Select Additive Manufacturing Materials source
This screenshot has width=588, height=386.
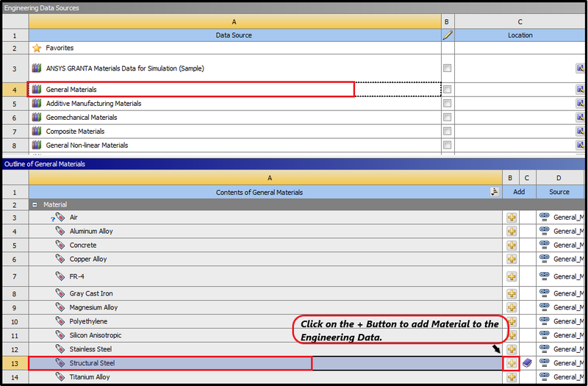click(x=235, y=104)
